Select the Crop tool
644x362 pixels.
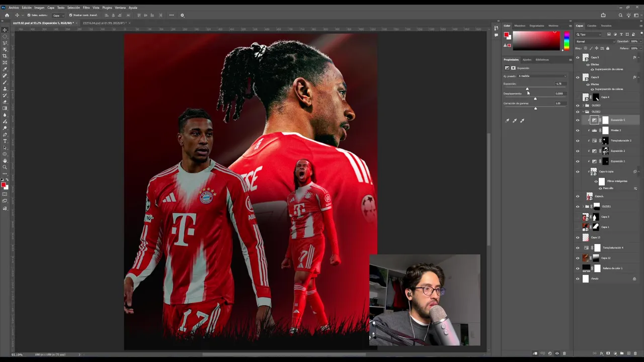5,56
